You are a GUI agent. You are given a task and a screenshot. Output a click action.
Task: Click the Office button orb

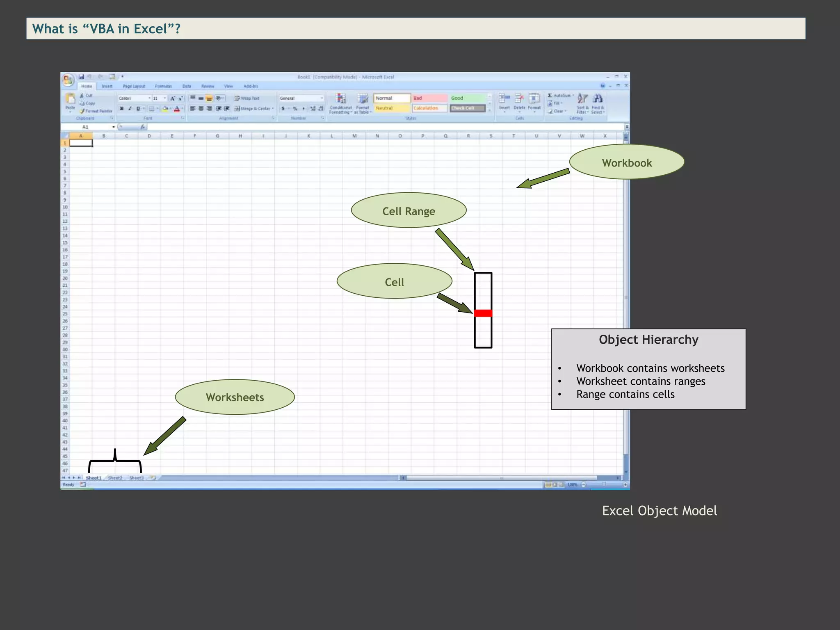pos(68,80)
